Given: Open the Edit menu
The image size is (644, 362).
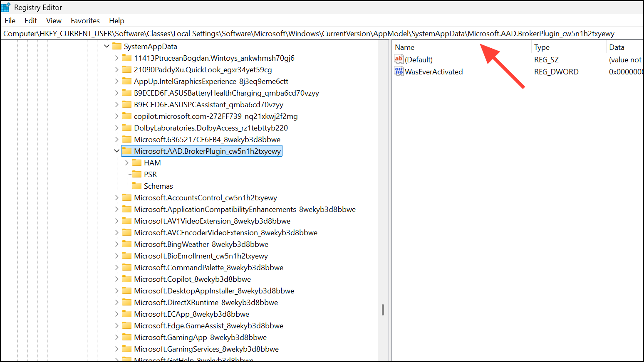Looking at the screenshot, I should [x=31, y=21].
